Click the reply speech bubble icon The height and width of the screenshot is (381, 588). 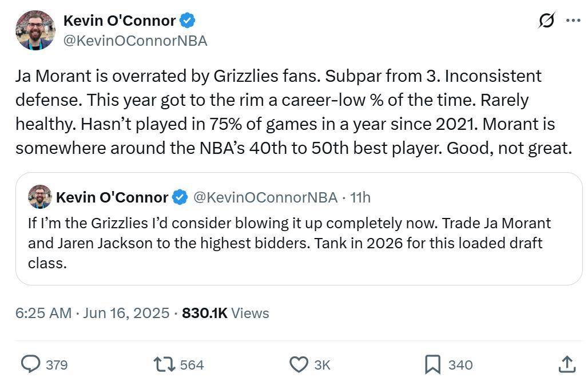click(31, 364)
